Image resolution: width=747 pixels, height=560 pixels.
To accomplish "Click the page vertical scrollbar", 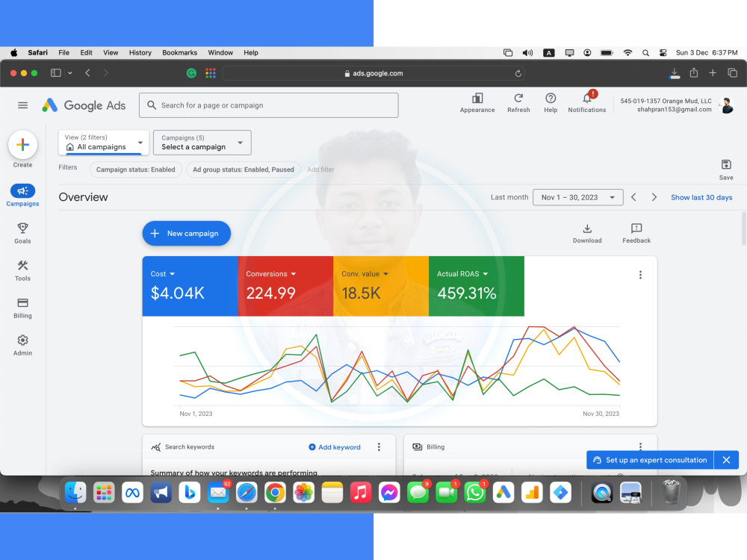I will click(744, 228).
